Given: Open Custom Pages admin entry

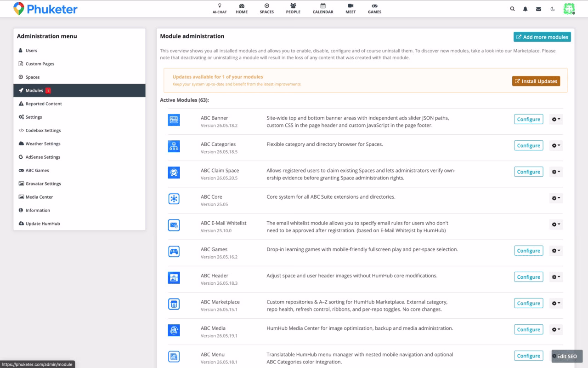Looking at the screenshot, I should click(79, 64).
